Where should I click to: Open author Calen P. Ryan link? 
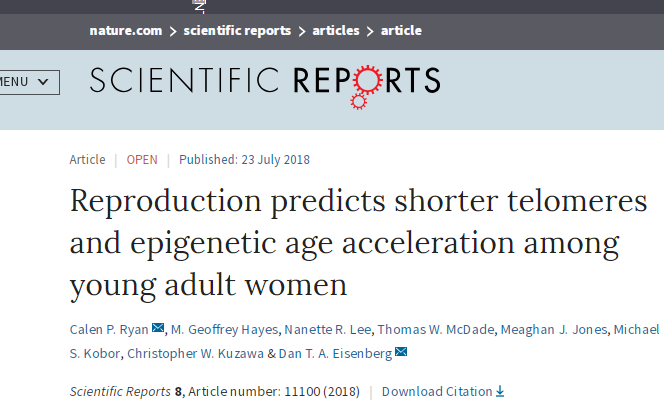109,329
